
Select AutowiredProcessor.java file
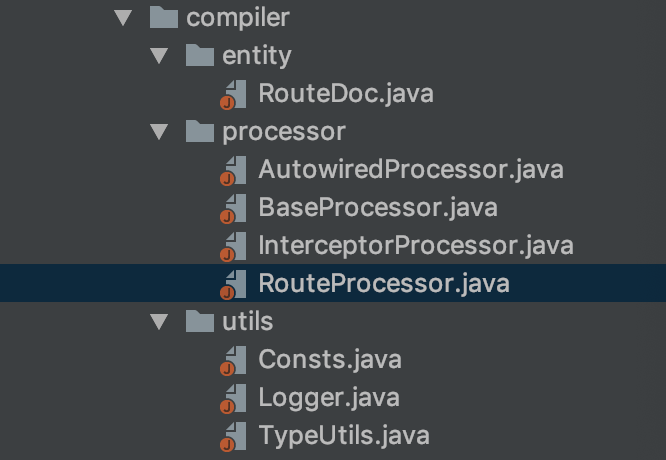[411, 169]
